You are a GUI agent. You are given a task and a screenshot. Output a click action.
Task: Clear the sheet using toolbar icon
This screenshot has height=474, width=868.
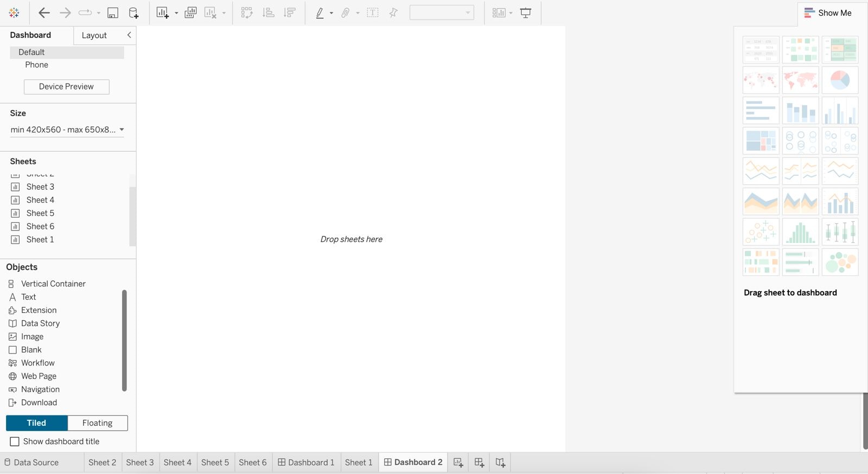point(210,12)
